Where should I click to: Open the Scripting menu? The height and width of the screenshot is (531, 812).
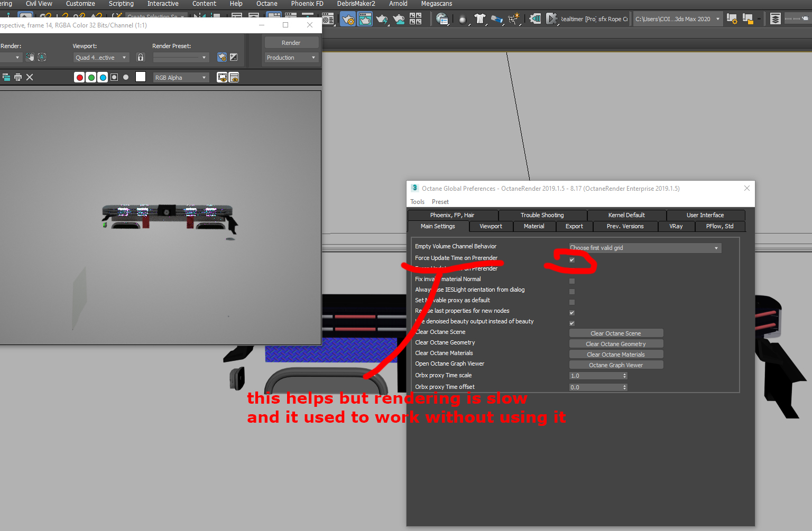[x=121, y=4]
